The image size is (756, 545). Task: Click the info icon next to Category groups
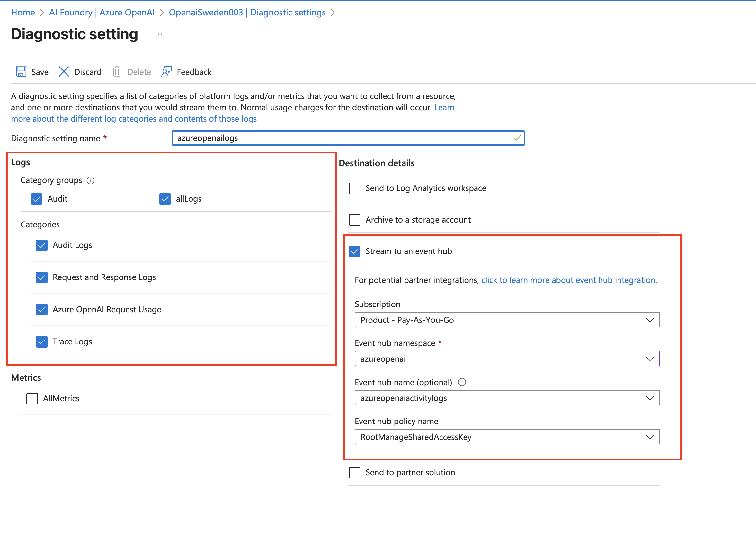tap(90, 180)
